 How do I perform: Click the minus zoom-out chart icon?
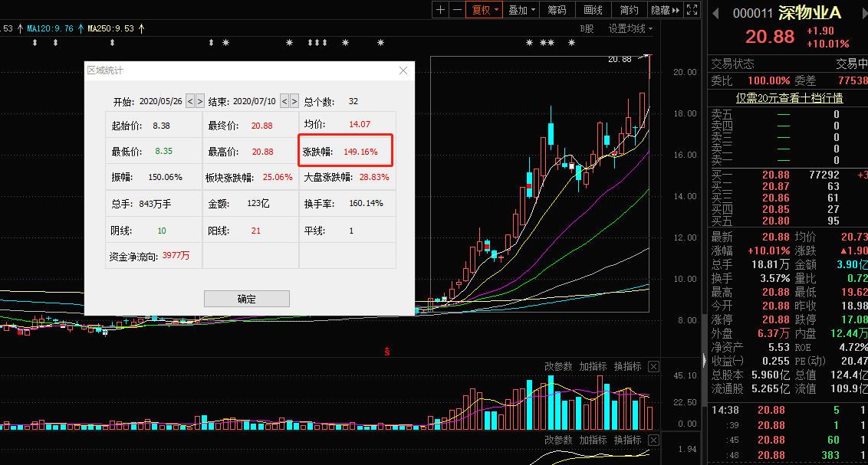tap(457, 10)
